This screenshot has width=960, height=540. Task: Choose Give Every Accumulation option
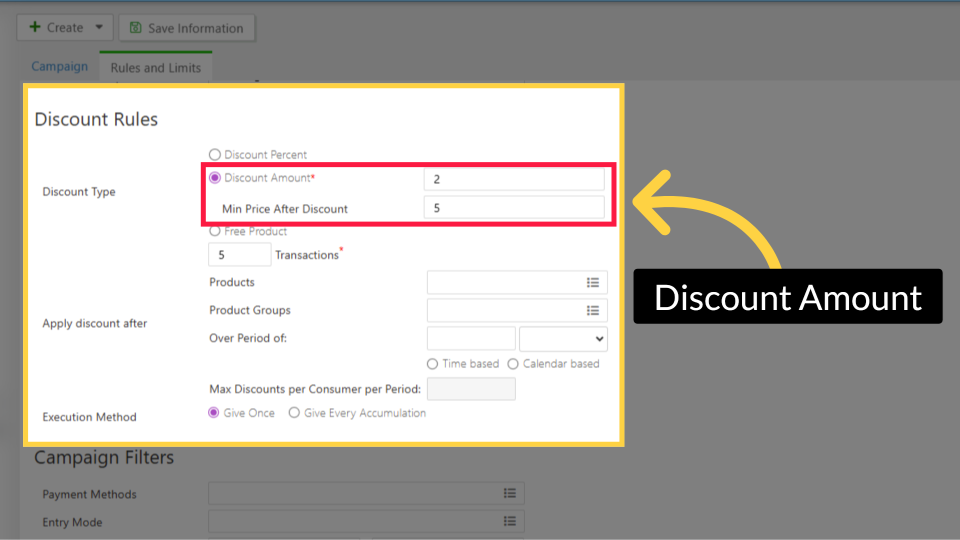pos(294,413)
